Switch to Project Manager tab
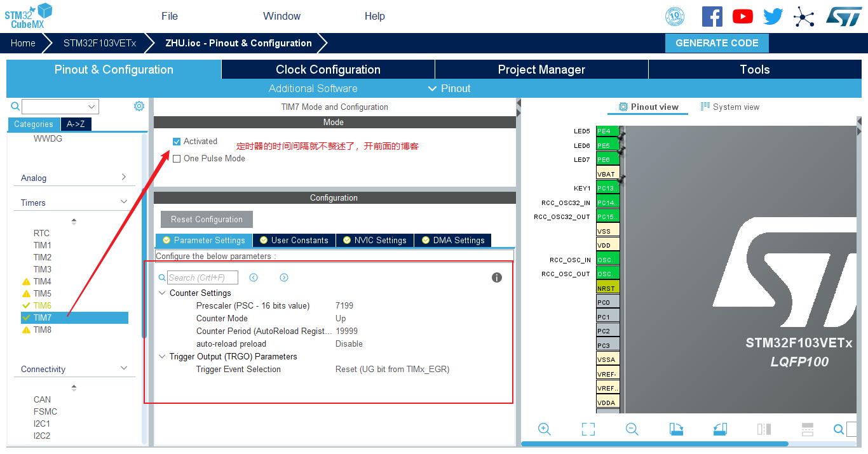The height and width of the screenshot is (454, 868). (x=541, y=70)
